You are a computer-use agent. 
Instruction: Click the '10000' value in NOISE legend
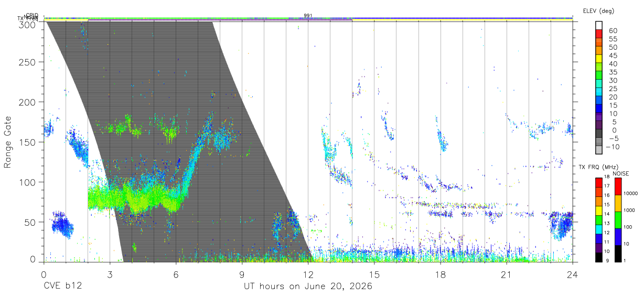[x=632, y=193]
